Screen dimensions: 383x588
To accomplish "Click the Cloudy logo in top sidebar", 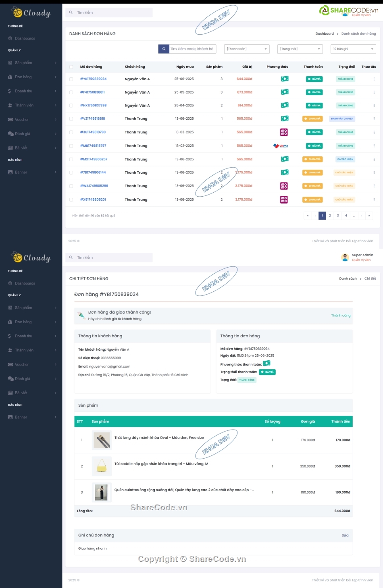I will tap(31, 13).
